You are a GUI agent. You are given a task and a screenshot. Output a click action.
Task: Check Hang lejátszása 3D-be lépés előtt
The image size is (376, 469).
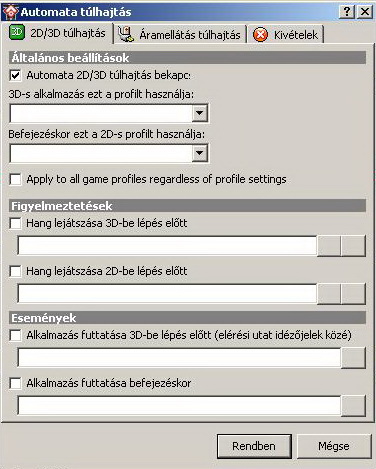click(15, 223)
